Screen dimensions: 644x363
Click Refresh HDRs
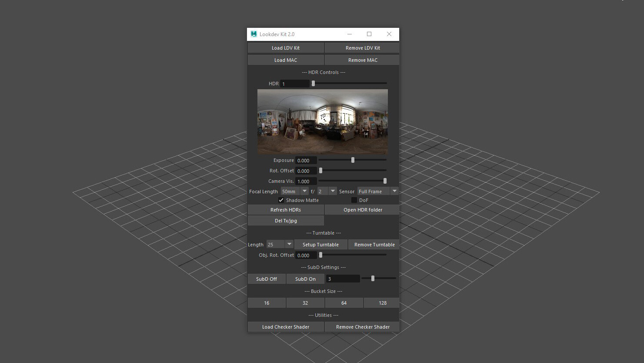286,209
